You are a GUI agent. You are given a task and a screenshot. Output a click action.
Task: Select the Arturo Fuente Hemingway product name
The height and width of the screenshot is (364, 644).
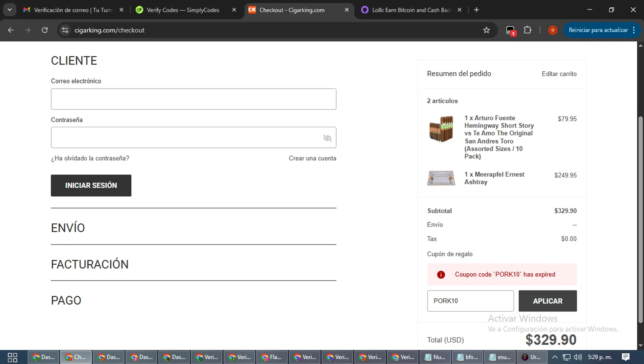coord(499,137)
